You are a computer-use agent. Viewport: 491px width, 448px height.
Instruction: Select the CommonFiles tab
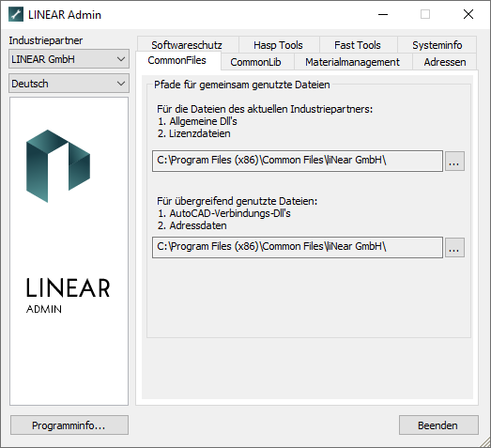[177, 60]
